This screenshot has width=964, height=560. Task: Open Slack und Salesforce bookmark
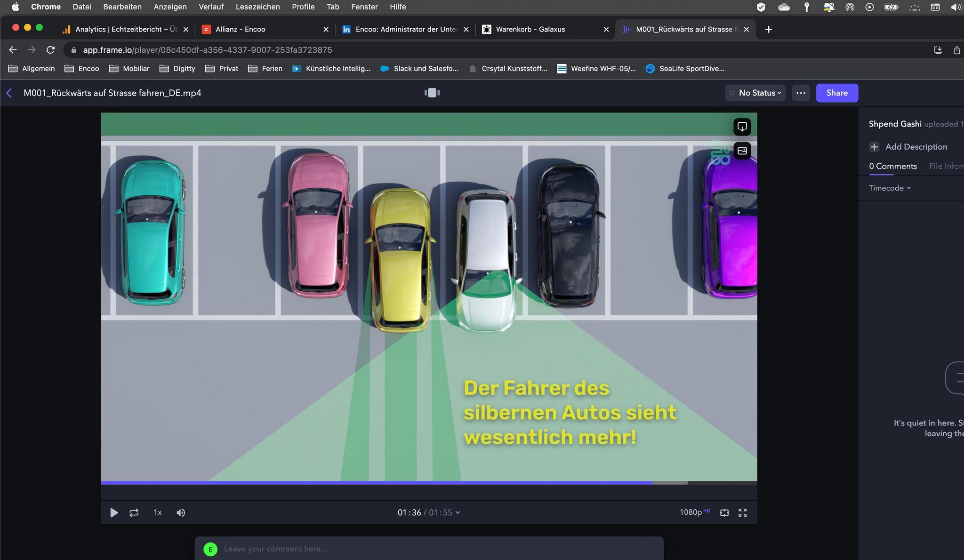tap(419, 69)
